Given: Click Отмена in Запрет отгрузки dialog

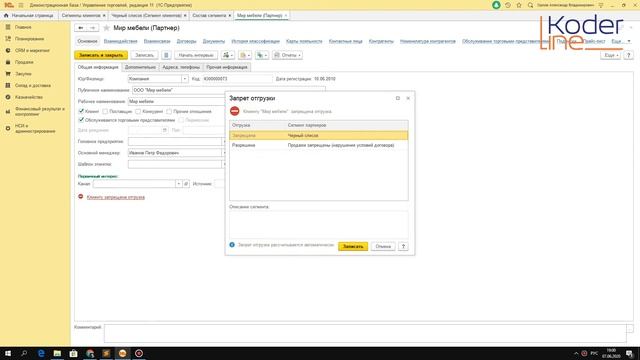Looking at the screenshot, I should pos(383,246).
